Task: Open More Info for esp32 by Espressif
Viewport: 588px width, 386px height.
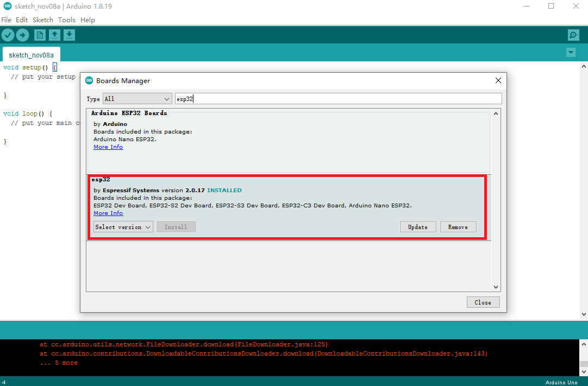Action: [x=108, y=213]
